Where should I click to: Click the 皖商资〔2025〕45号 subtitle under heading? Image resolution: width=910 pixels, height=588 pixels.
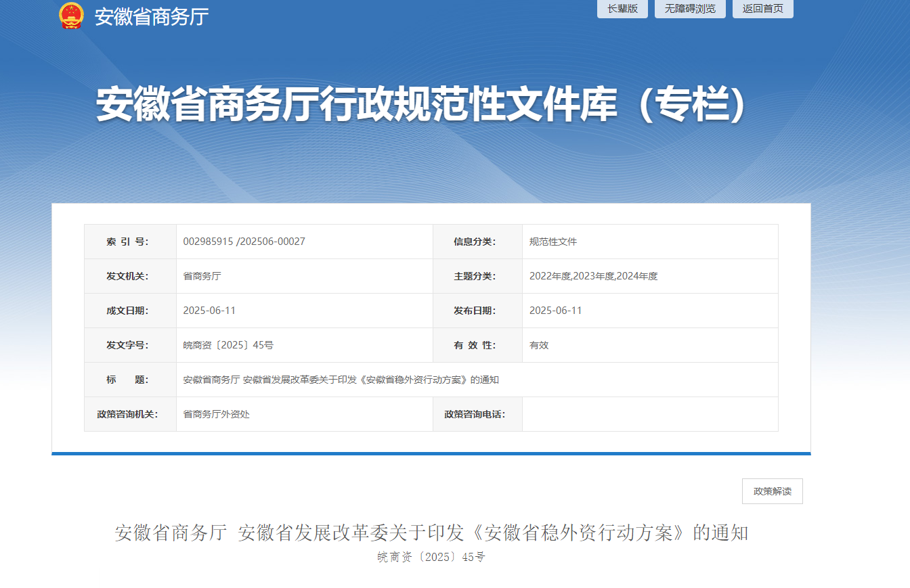click(x=431, y=558)
